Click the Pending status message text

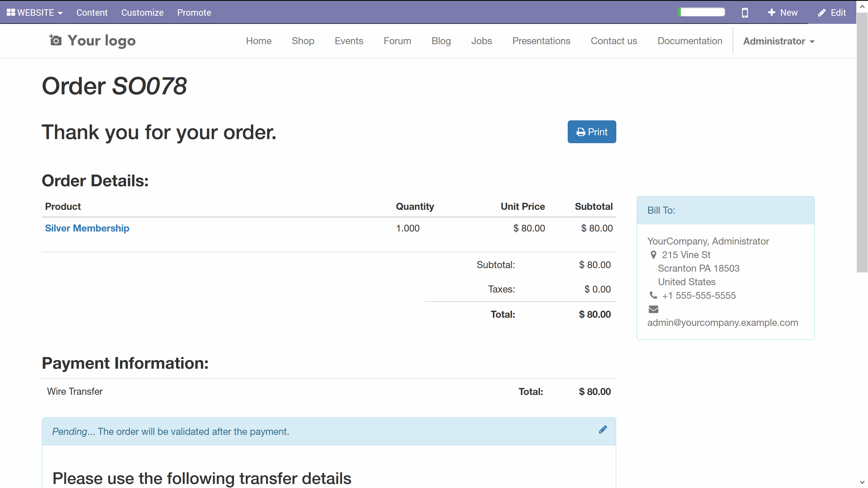(171, 431)
